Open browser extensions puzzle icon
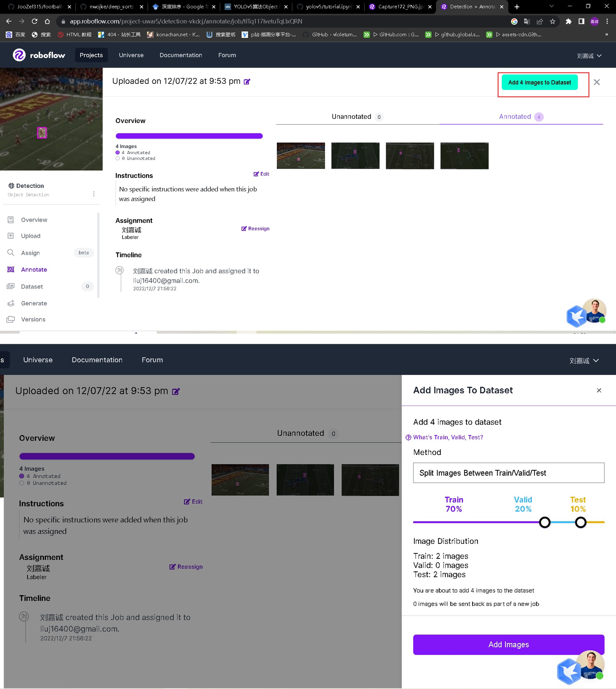The height and width of the screenshot is (689, 616). click(x=568, y=21)
